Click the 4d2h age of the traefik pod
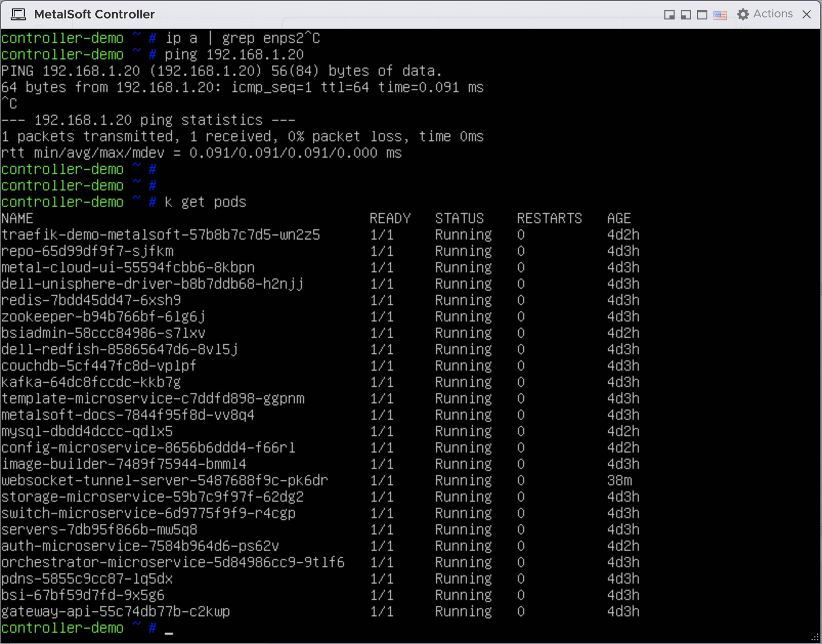 pyautogui.click(x=623, y=235)
